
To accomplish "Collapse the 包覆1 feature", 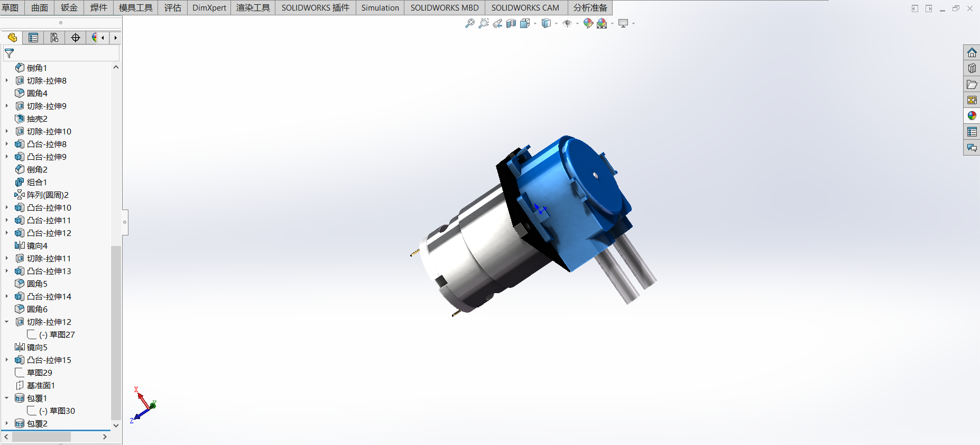I will pos(6,398).
